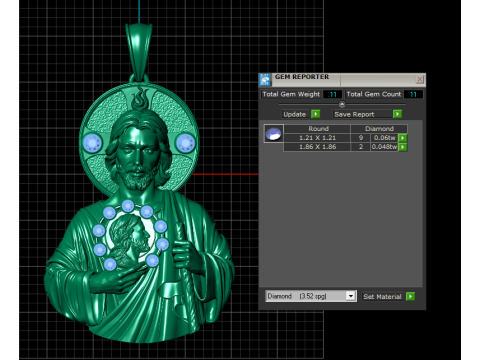480x360 pixels.
Task: Click the Diamond column header
Action: click(379, 129)
